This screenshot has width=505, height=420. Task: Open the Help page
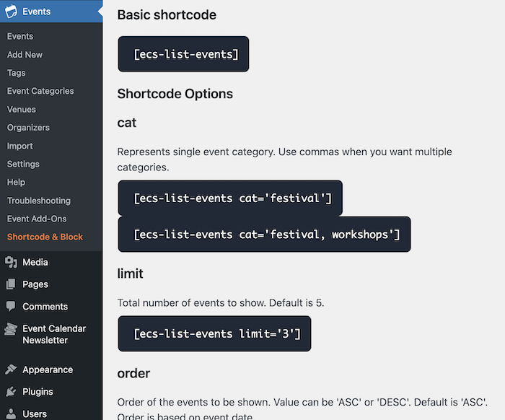click(x=16, y=183)
